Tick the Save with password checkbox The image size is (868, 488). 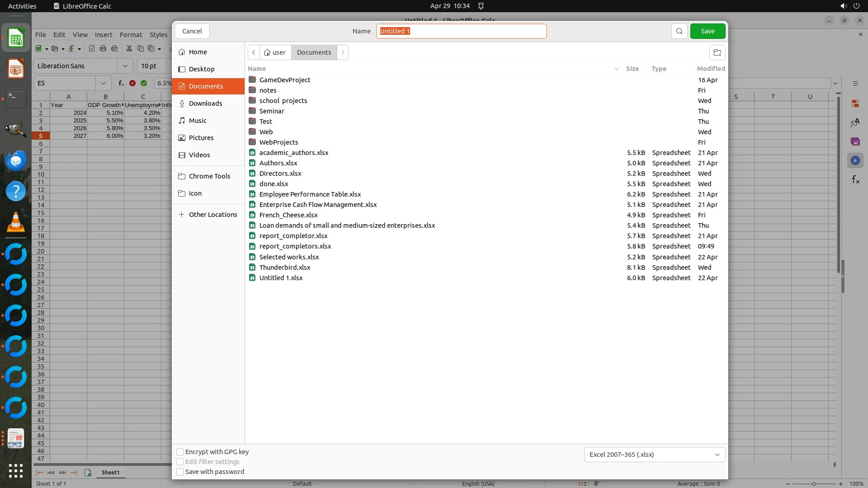[180, 472]
